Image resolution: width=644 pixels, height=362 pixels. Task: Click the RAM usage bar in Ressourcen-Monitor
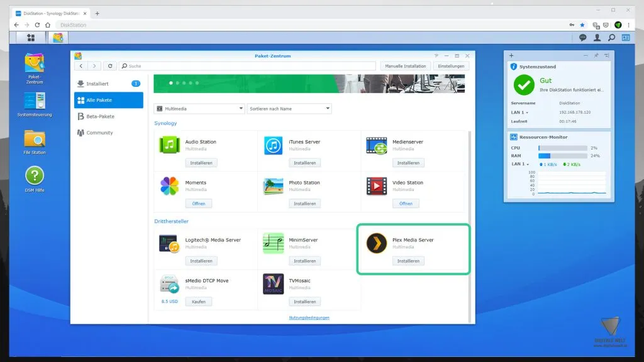[563, 156]
